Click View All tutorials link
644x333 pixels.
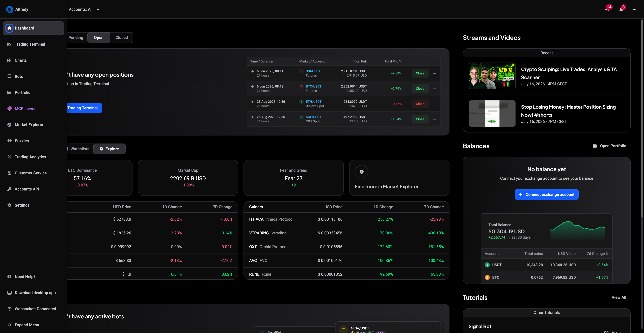[619, 297]
